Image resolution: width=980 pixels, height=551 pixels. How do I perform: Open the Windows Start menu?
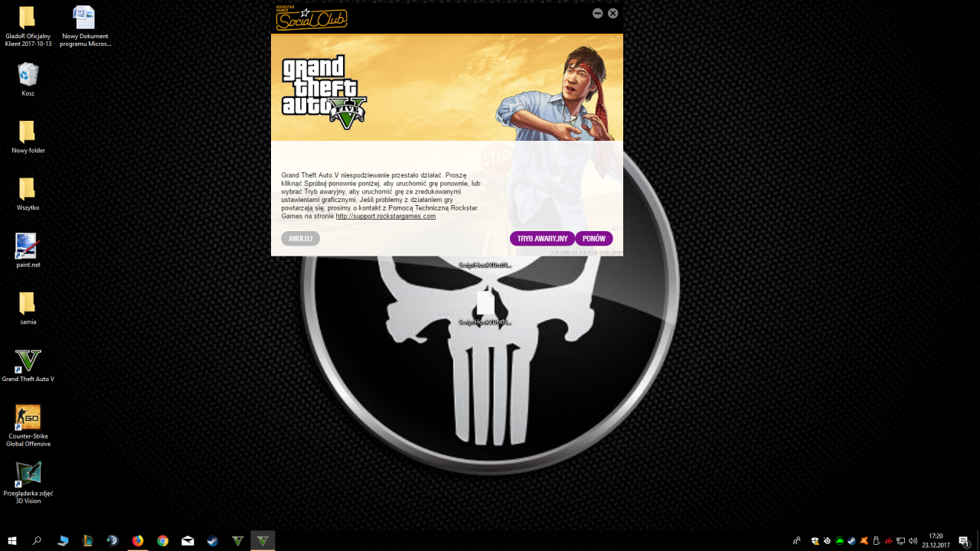coord(12,540)
